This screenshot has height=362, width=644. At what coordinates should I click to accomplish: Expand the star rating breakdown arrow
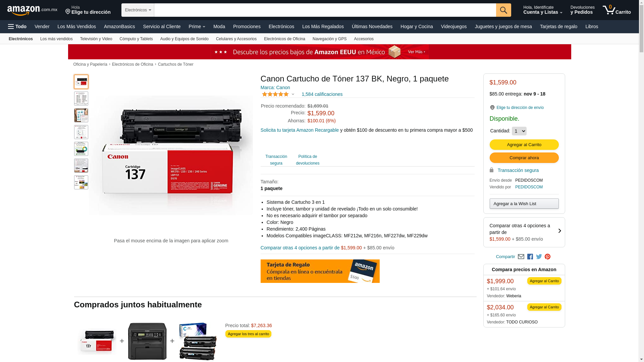pos(293,95)
